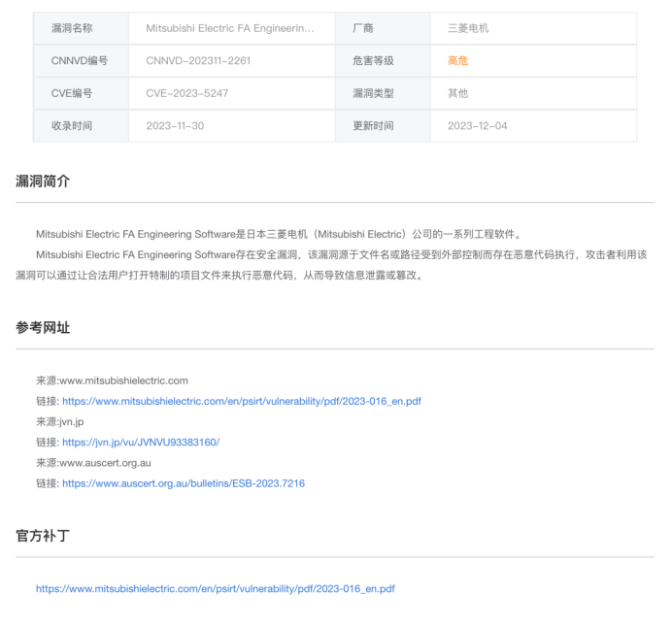This screenshot has width=672, height=627.
Task: Click the description line starting 漏洞可以通过让合法用户
Action: coord(219,276)
